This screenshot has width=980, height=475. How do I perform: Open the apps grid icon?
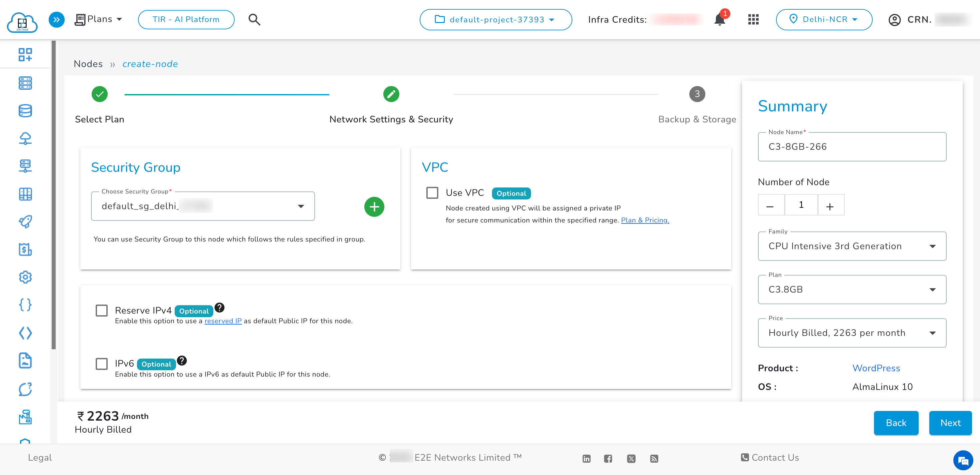[x=753, y=19]
